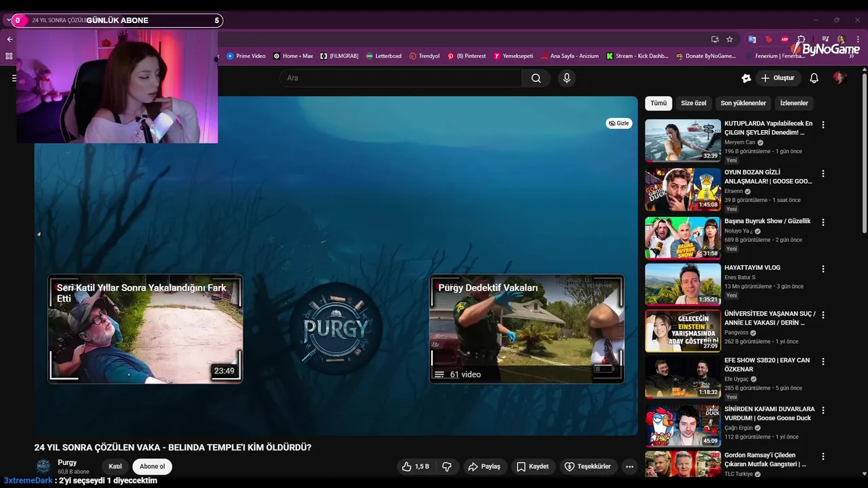Open the YouTube account avatar menu

pos(840,78)
